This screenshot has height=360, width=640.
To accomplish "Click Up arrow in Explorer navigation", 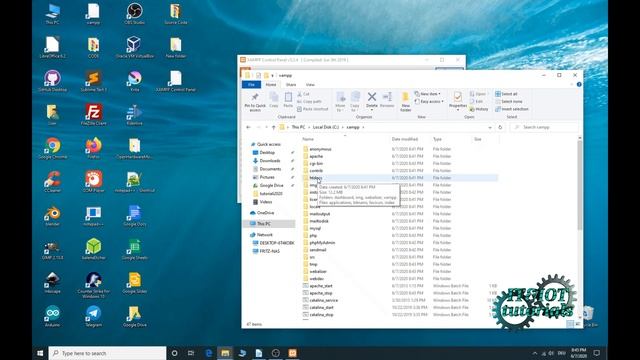I will pos(273,127).
